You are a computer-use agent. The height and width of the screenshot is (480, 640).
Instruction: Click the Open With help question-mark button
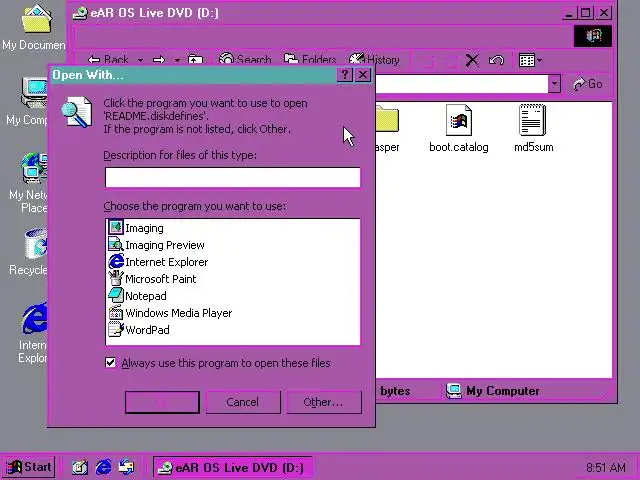click(345, 75)
